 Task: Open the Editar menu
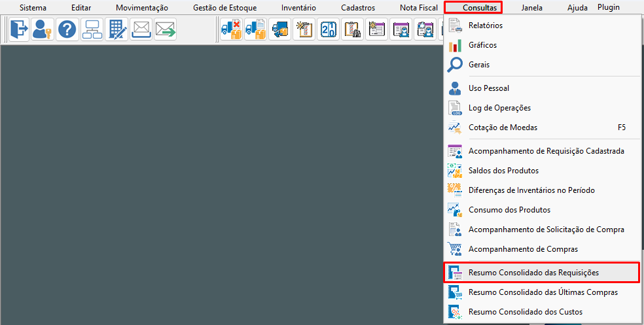(81, 8)
